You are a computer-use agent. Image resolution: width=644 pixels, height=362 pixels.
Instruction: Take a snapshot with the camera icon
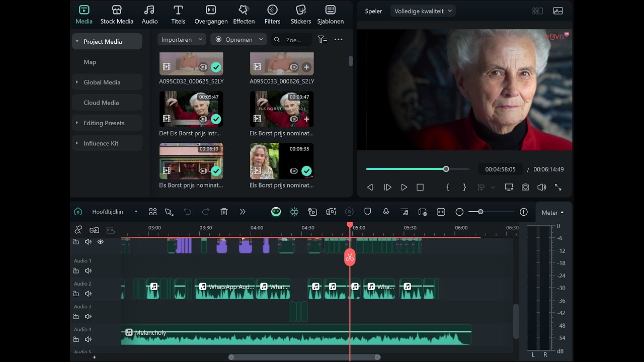pyautogui.click(x=525, y=187)
